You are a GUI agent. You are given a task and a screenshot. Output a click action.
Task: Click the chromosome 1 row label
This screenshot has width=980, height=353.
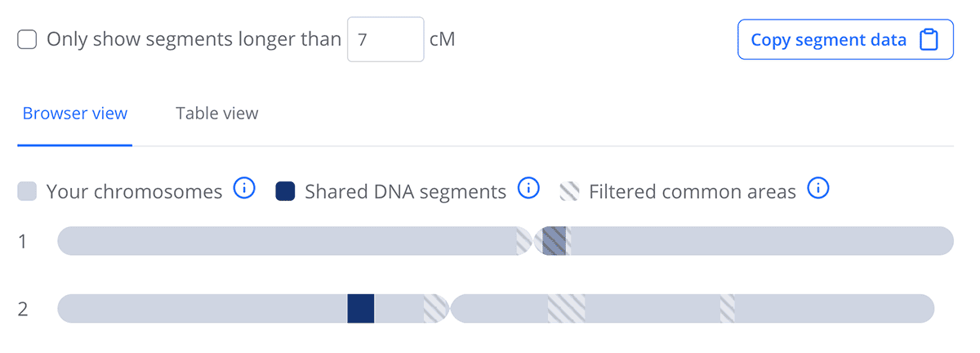(x=23, y=241)
